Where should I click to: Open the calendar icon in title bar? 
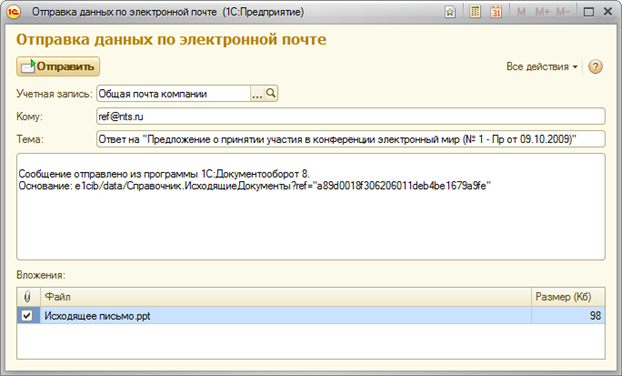[496, 12]
